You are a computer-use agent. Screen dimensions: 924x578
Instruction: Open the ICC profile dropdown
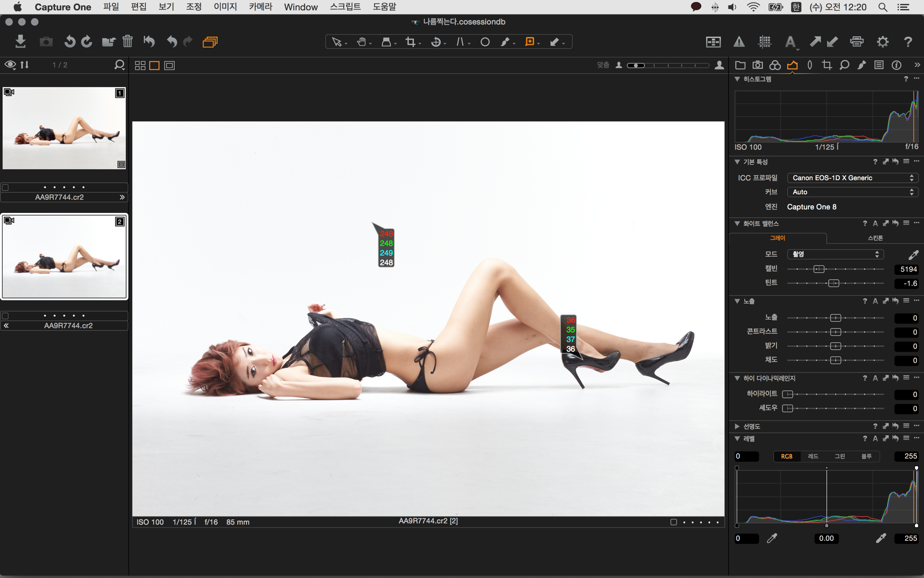coord(852,178)
